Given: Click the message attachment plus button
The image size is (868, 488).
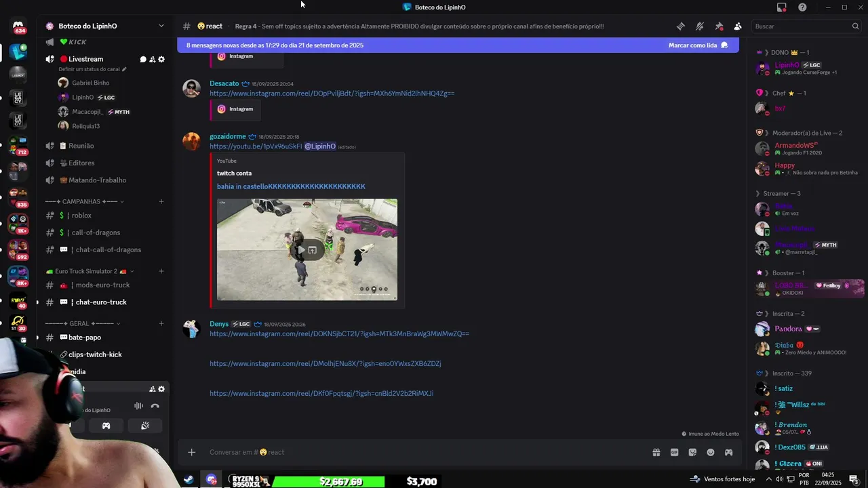Looking at the screenshot, I should pyautogui.click(x=192, y=452).
